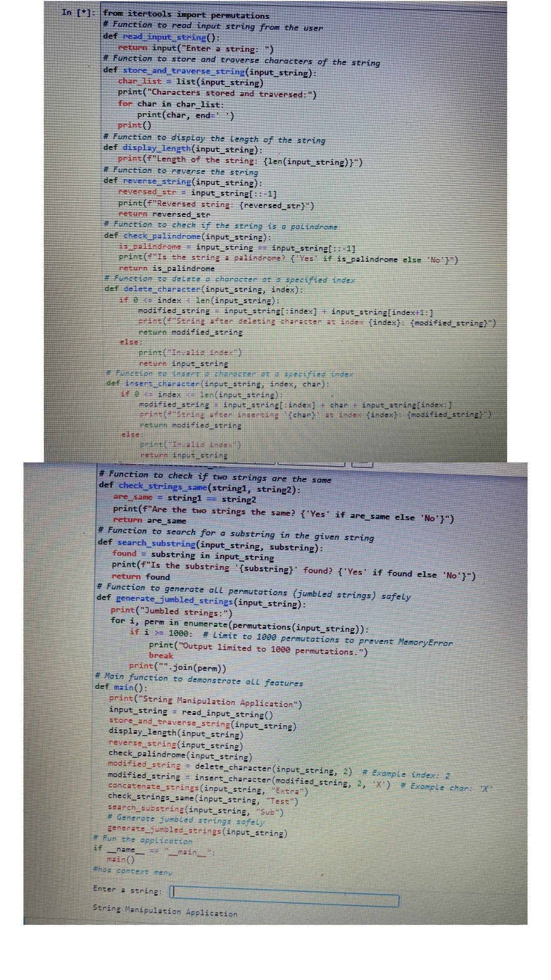Image resolution: width=551 pixels, height=980 pixels.
Task: Click 'found = substring in input_string' line
Action: click(x=193, y=555)
